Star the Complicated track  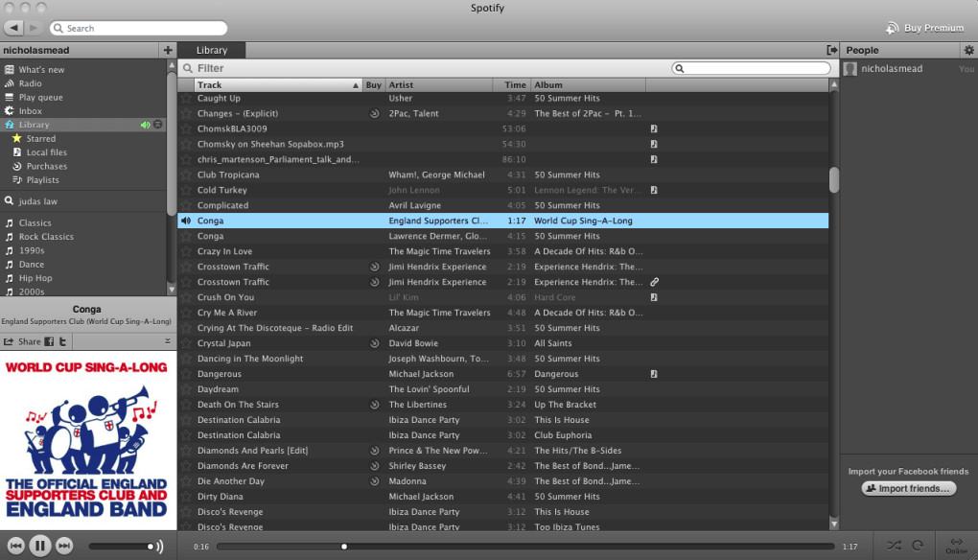coord(186,205)
